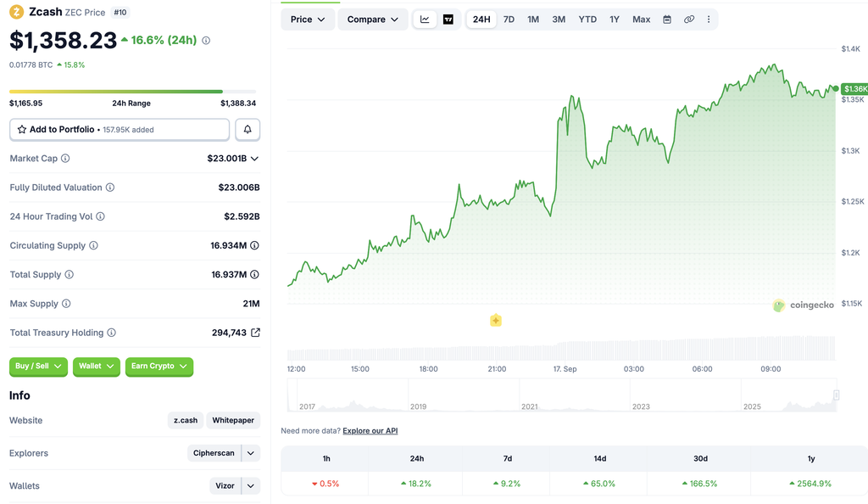The image size is (868, 504).
Task: Click the 21M max supply value
Action: (251, 304)
